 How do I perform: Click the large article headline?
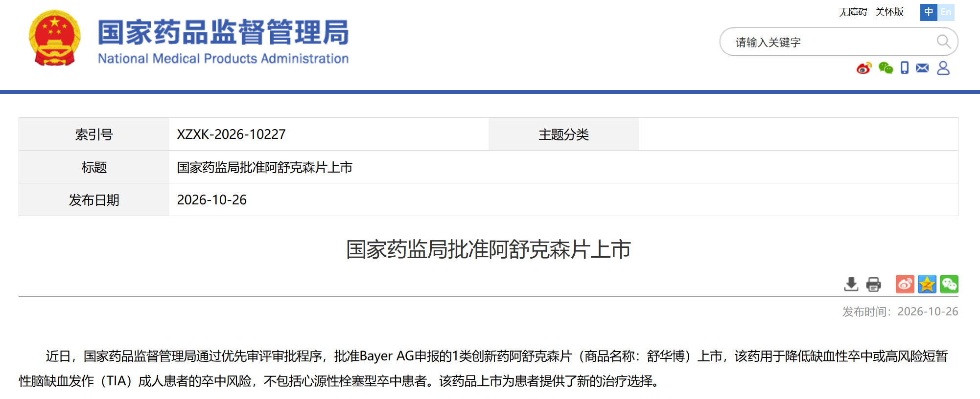point(489,249)
